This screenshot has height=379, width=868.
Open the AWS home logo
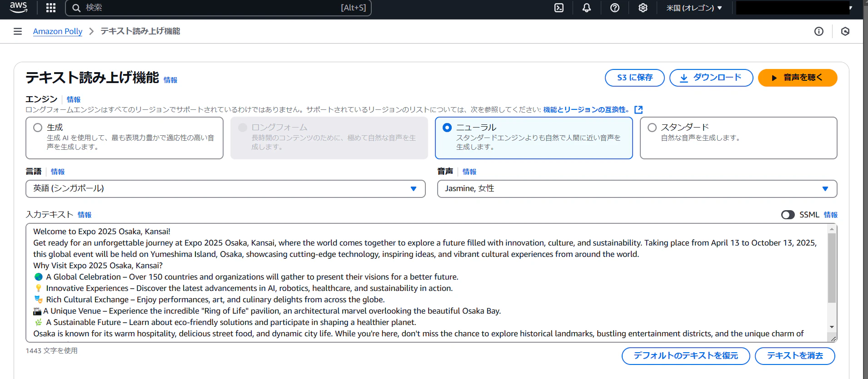tap(18, 8)
